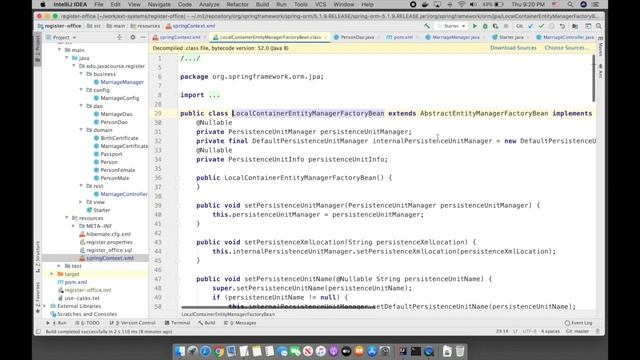This screenshot has width=640, height=360.
Task: Open Project Structure icon in toolbar
Action: point(575,26)
